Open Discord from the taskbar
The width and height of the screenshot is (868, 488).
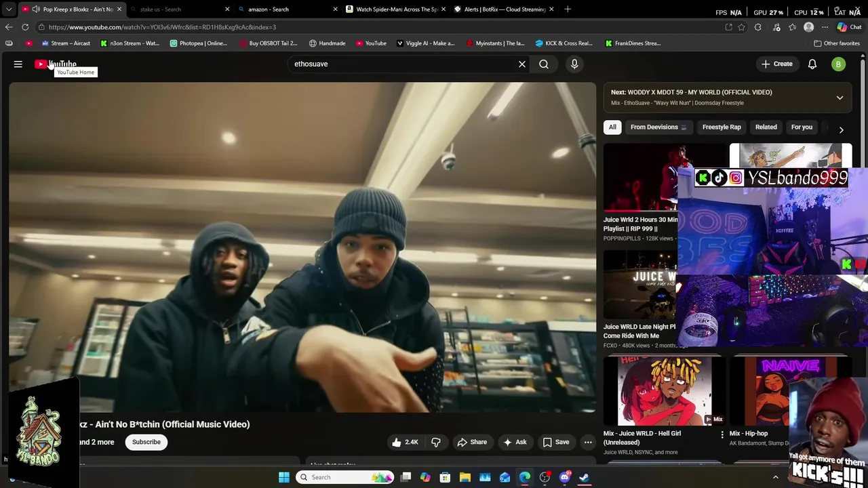(565, 477)
